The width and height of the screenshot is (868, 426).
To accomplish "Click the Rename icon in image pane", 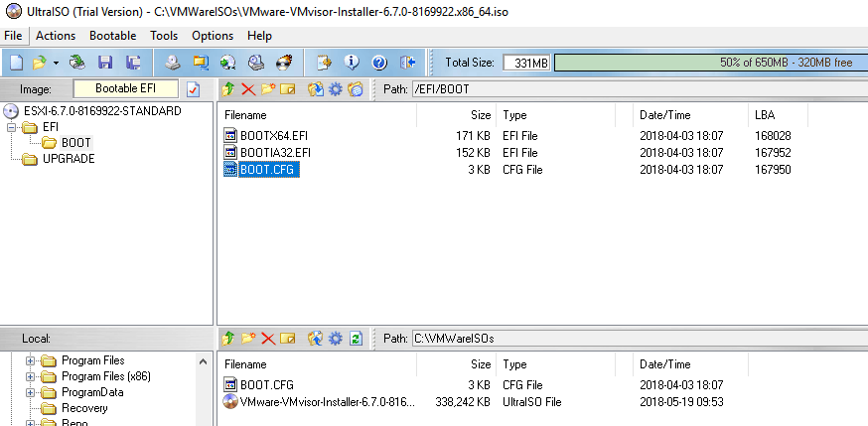I will coord(288,89).
